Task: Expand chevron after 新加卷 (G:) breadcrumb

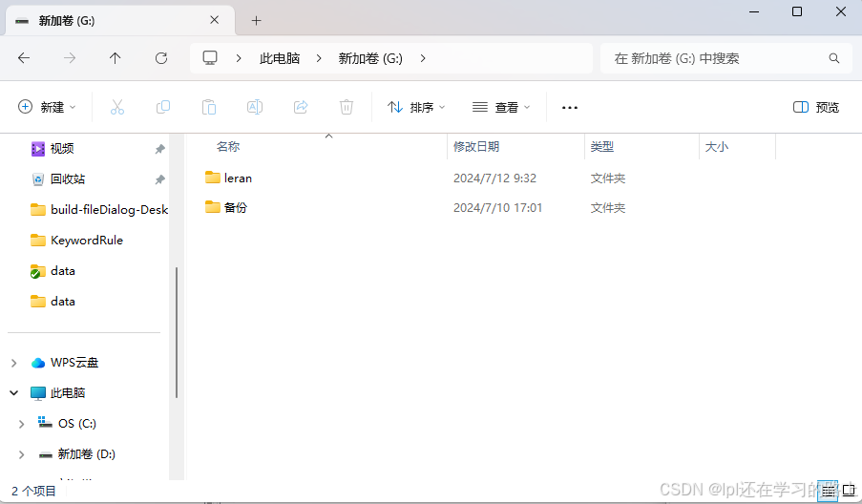Action: pos(423,58)
